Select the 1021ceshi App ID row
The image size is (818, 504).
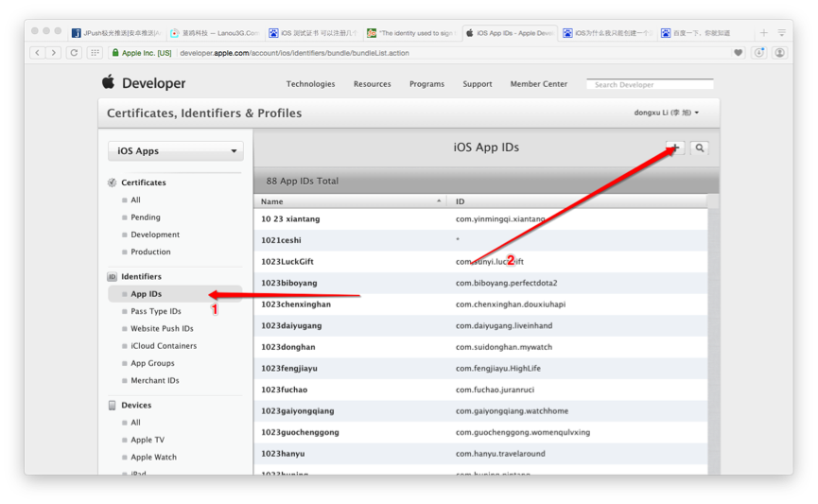[480, 240]
